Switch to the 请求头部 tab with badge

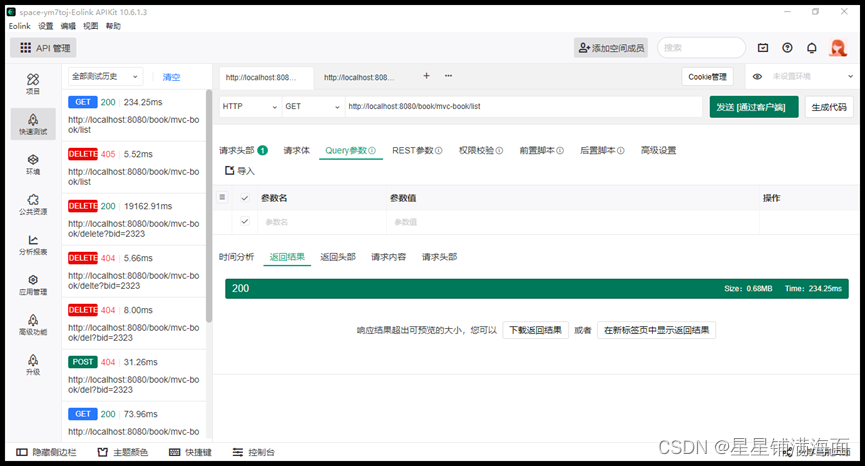click(x=243, y=151)
